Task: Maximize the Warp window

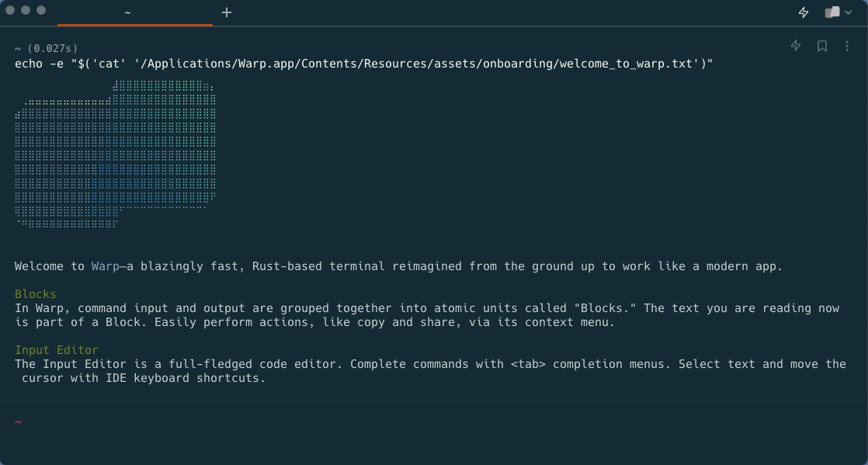Action: (41, 11)
